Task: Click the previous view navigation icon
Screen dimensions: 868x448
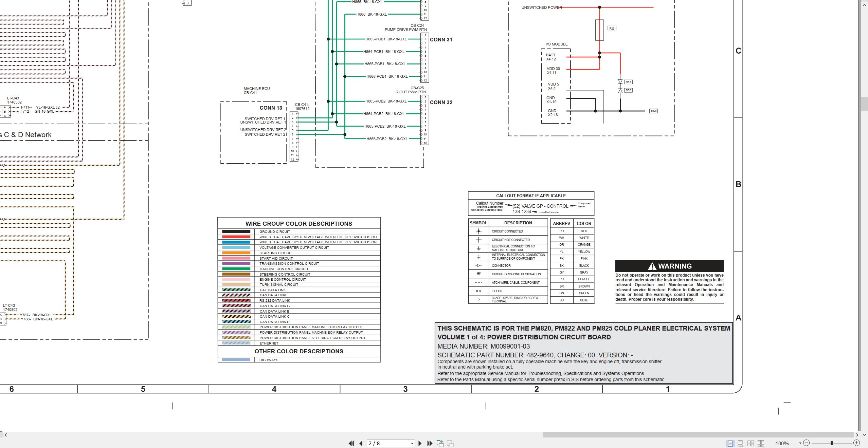Action: click(x=440, y=443)
